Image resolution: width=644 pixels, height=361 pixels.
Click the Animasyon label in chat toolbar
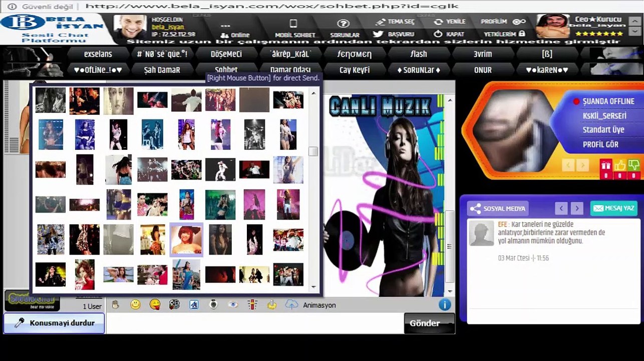(319, 305)
